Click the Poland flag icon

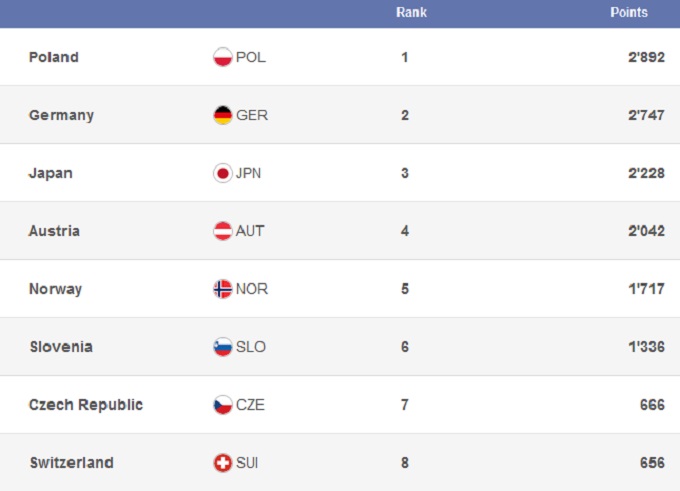[x=223, y=57]
